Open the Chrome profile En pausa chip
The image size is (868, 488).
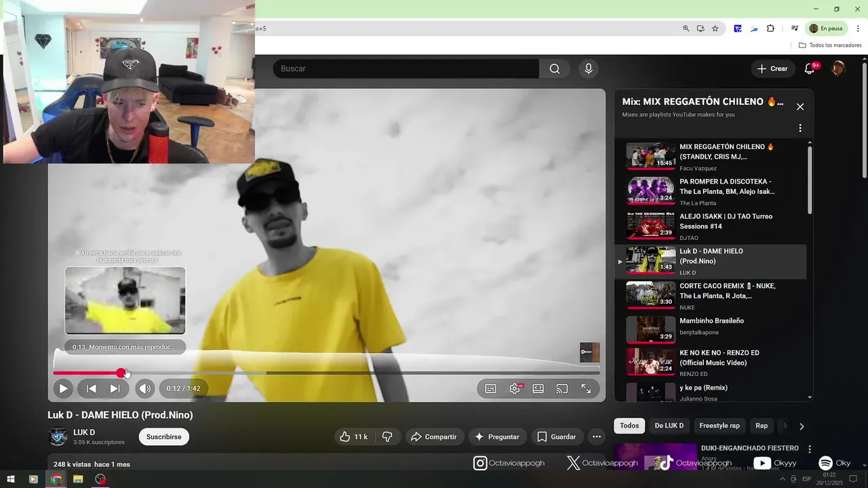(827, 28)
